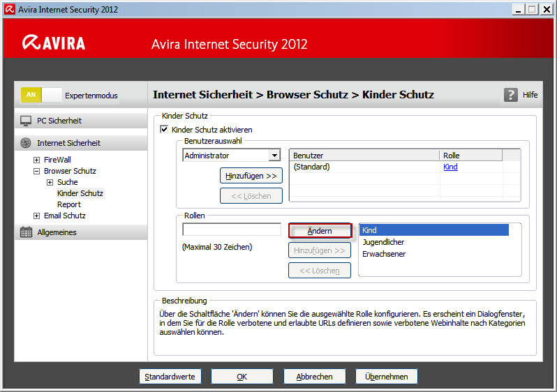This screenshot has height=392, width=557.
Task: Toggle the Expertenmodus AN switch
Action: 41,95
